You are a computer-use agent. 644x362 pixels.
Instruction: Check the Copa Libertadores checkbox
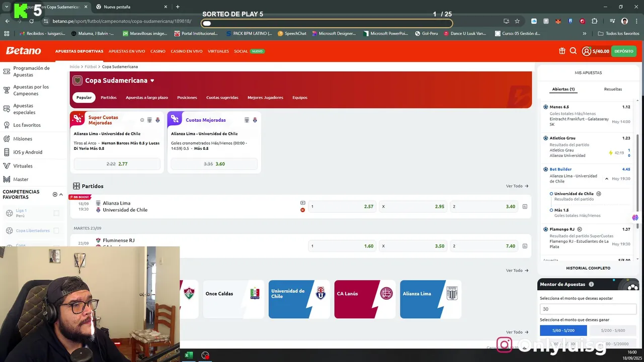56,230
